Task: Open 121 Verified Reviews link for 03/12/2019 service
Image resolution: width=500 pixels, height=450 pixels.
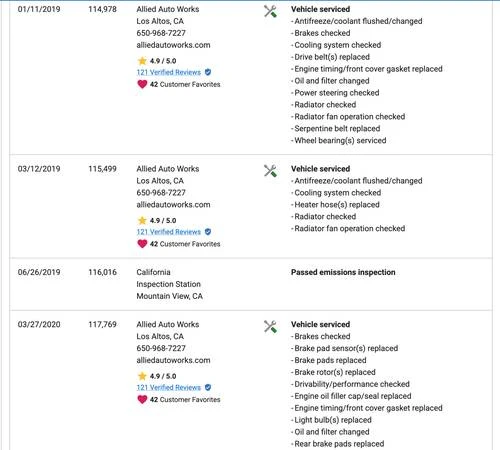Action: pos(169,232)
